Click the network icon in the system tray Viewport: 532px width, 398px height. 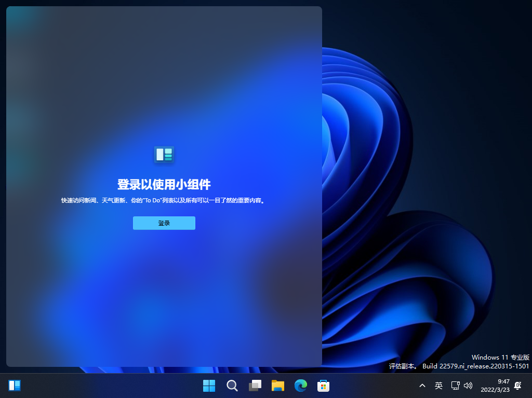(455, 386)
